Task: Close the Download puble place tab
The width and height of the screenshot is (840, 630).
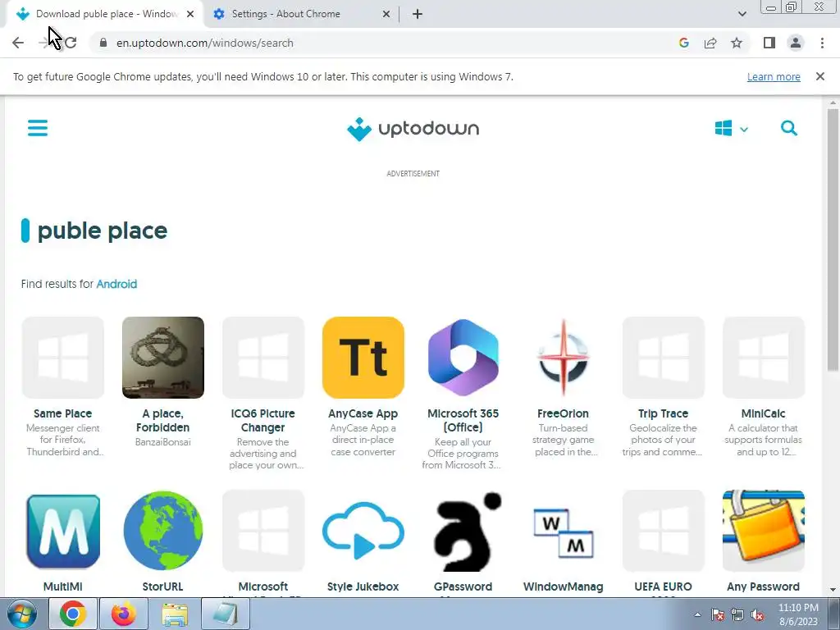Action: pos(190,15)
